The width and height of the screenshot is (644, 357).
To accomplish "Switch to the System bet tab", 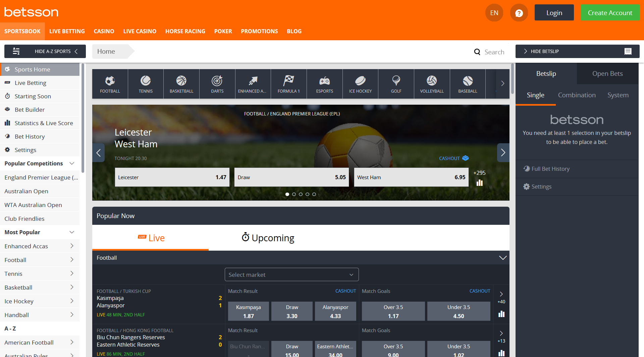I will 618,95.
